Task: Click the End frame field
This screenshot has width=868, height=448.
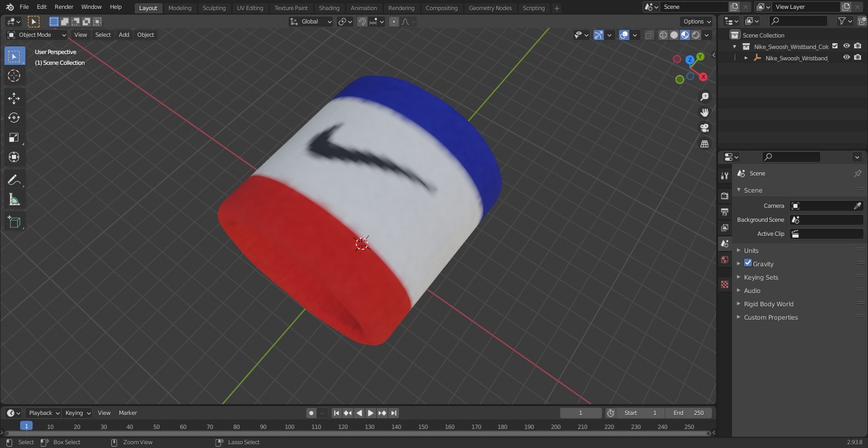Action: 689,413
